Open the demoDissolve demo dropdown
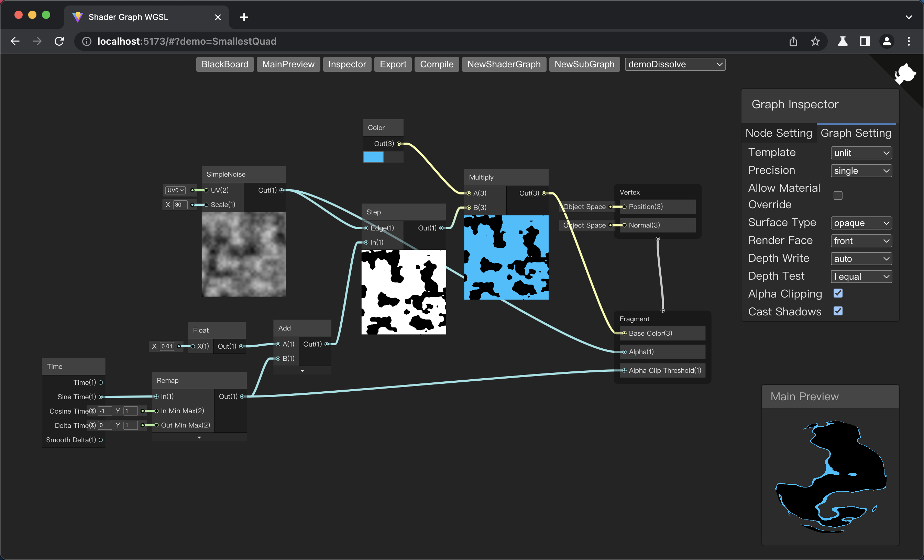This screenshot has height=560, width=924. [675, 64]
